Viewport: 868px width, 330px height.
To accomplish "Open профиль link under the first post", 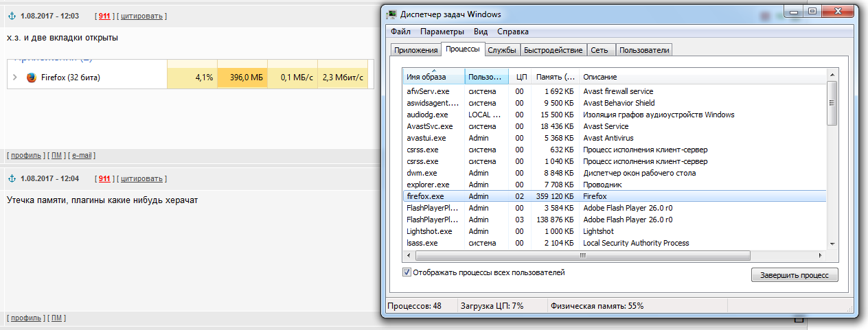I will pyautogui.click(x=26, y=156).
